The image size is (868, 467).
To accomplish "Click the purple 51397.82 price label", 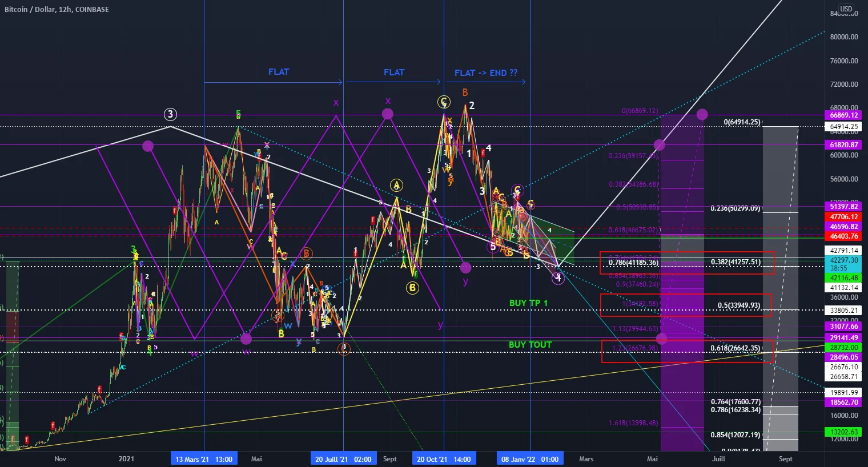I will pos(844,207).
